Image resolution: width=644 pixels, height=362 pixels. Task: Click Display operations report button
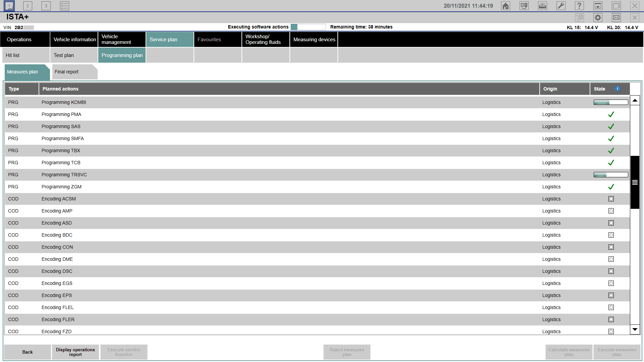coord(75,352)
